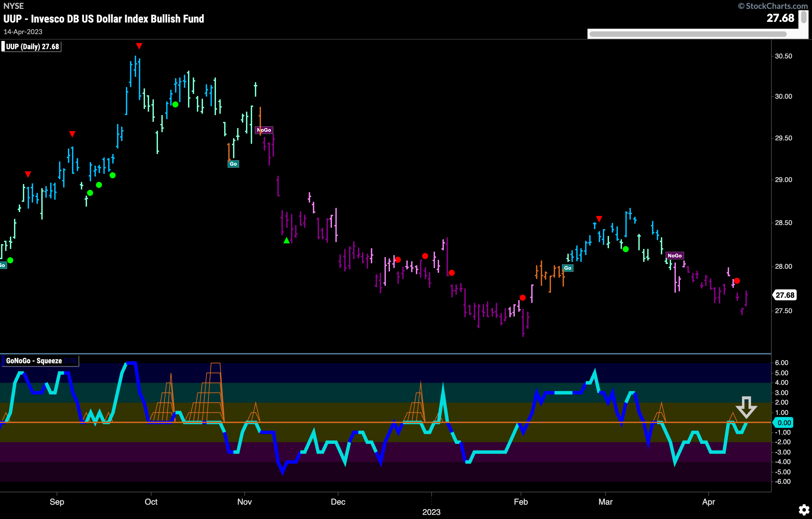Image resolution: width=812 pixels, height=519 pixels.
Task: Click the small vertical scrollbar thumb beside 27.68 header
Action: point(804,17)
